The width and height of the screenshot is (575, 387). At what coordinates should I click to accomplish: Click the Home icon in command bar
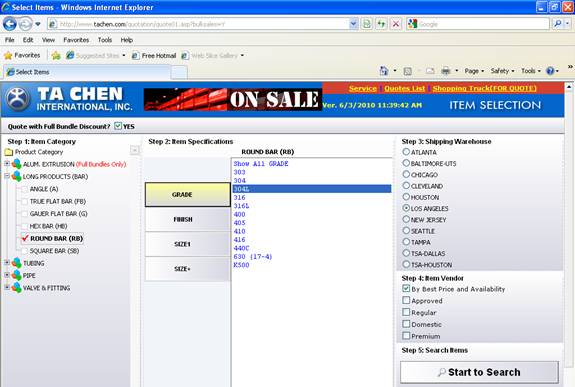tap(384, 71)
